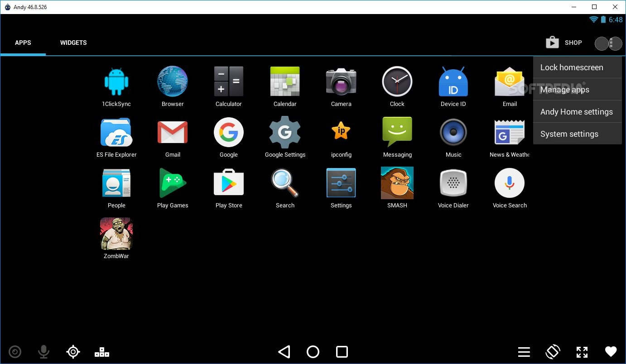This screenshot has width=626, height=364.
Task: Tap the Android home circle button
Action: click(x=313, y=352)
